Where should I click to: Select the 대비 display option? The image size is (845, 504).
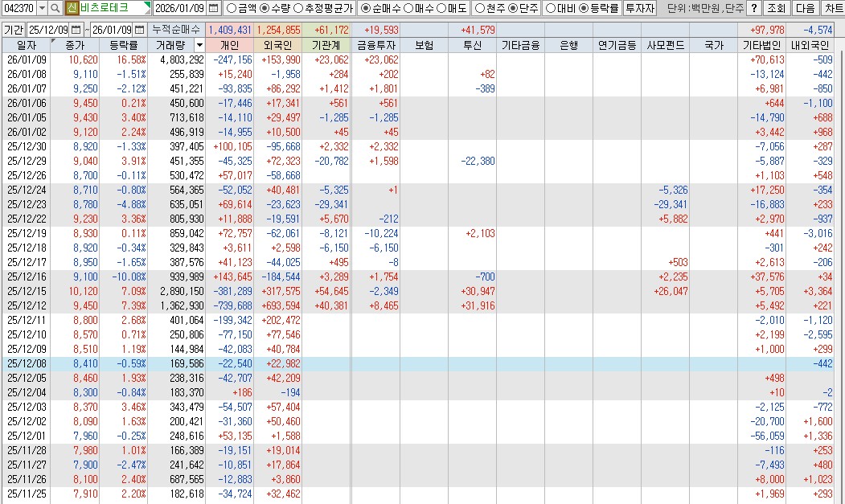tap(552, 9)
